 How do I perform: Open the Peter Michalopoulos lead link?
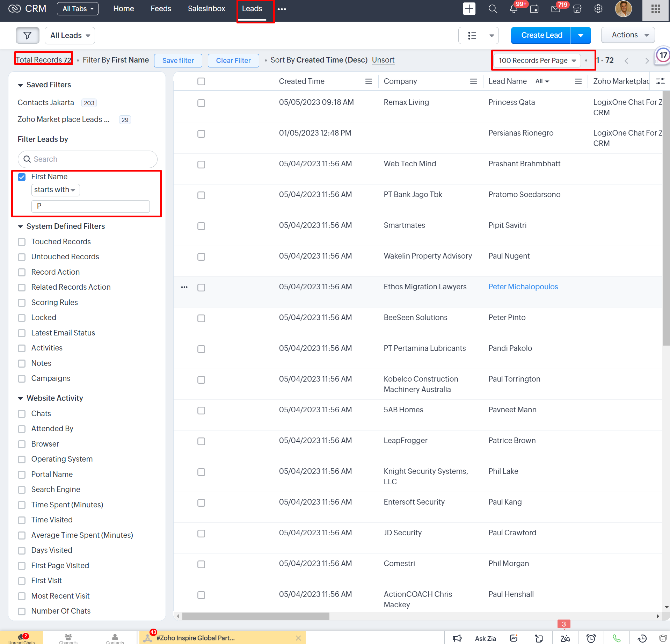coord(523,287)
